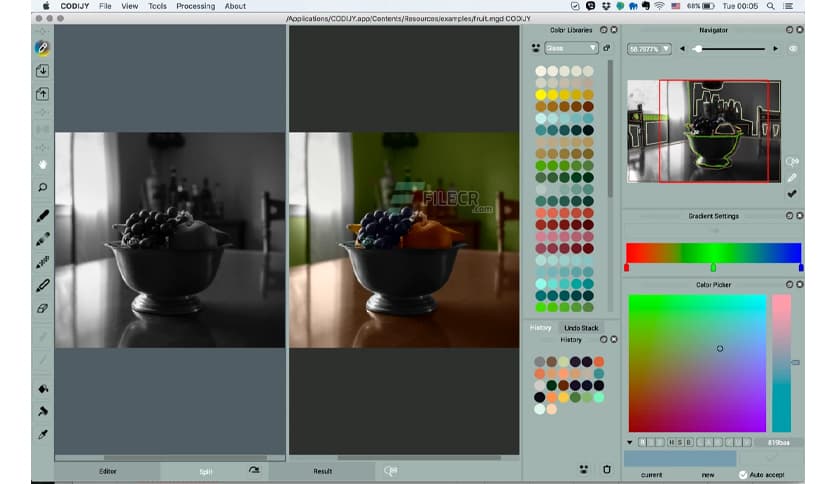
Task: Open macOS Spotlight search icon
Action: coord(770,6)
